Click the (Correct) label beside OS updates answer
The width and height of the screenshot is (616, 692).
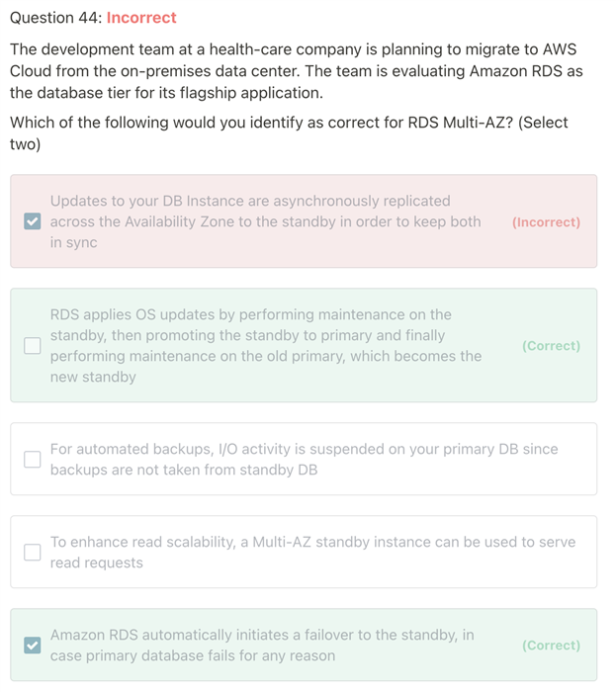coord(551,346)
